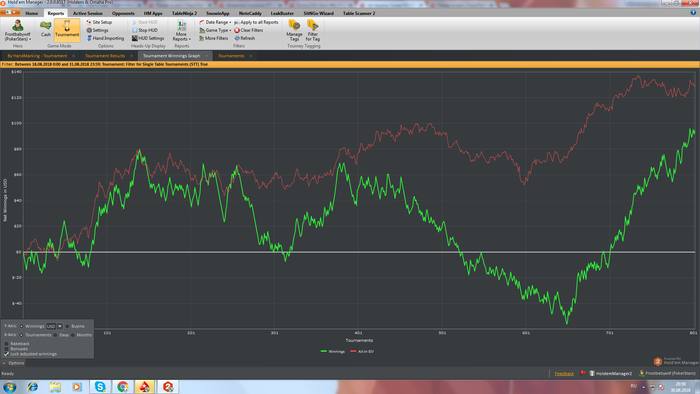Expand the More Reports dropdown
The image size is (700, 394).
click(x=181, y=30)
